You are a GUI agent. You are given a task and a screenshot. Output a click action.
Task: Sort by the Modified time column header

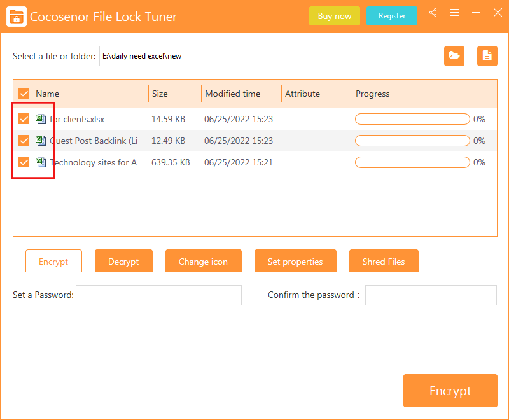click(232, 94)
